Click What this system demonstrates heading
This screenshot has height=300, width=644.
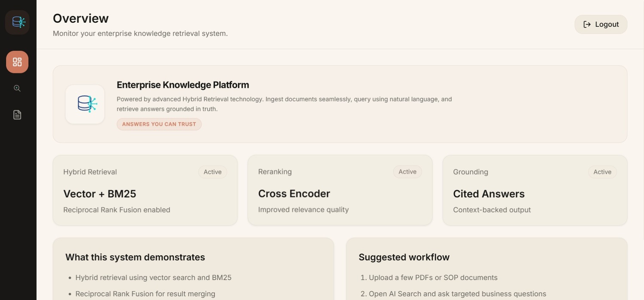[135, 257]
